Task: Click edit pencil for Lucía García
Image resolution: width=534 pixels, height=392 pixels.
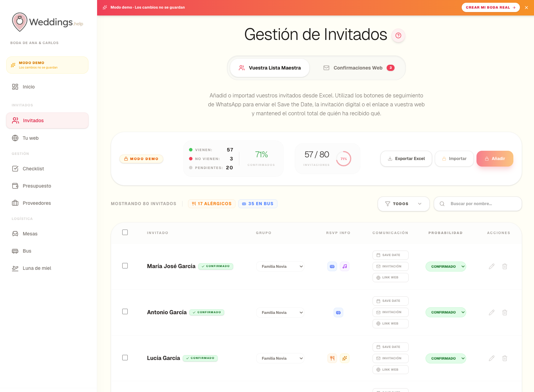Action: coord(492,358)
